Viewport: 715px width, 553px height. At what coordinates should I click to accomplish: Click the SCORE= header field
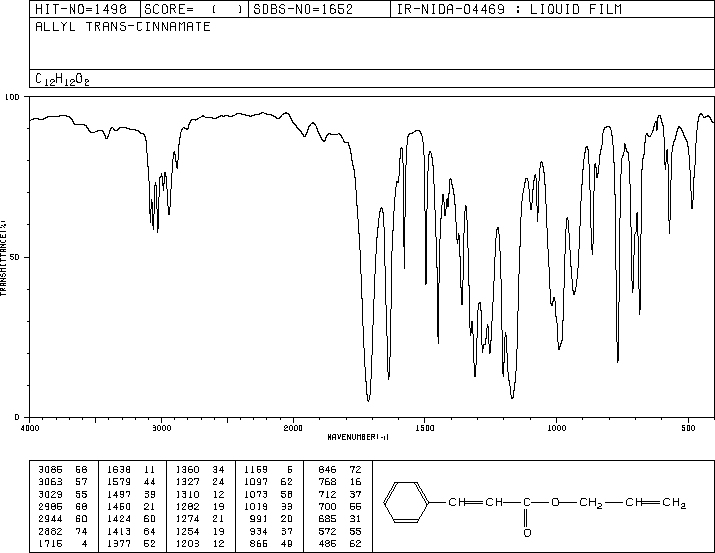click(x=194, y=9)
